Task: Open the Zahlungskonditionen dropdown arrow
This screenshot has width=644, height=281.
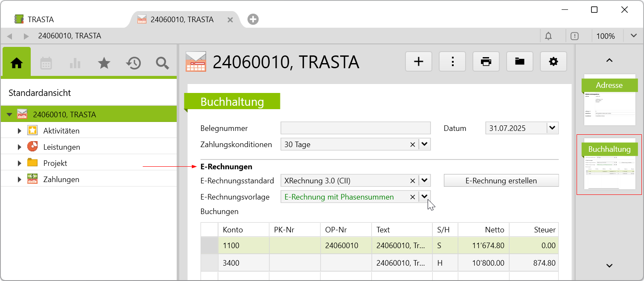Action: point(425,145)
